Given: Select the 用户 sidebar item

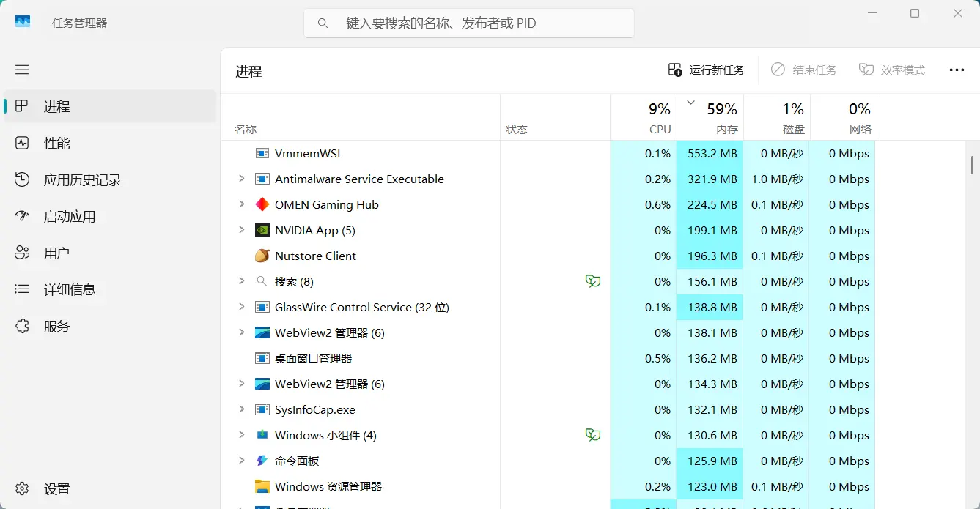Looking at the screenshot, I should coord(110,253).
